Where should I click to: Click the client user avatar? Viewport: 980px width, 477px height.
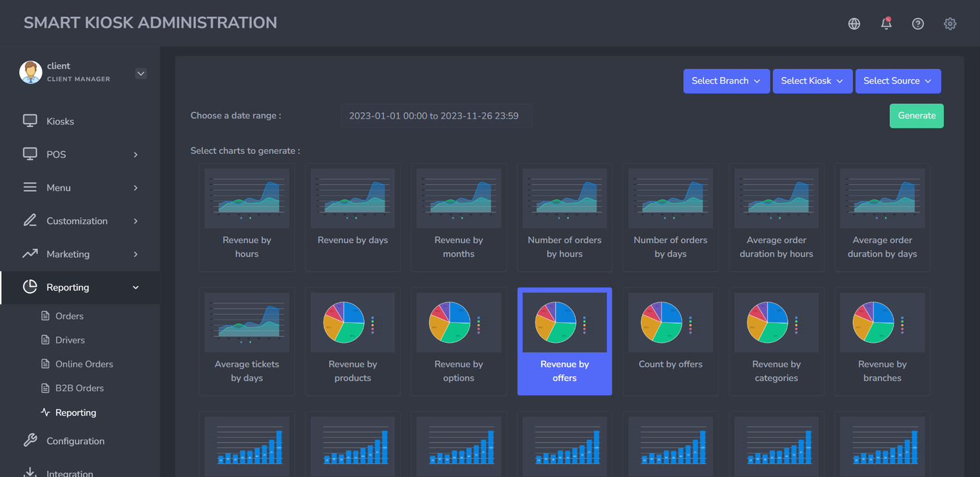click(30, 72)
